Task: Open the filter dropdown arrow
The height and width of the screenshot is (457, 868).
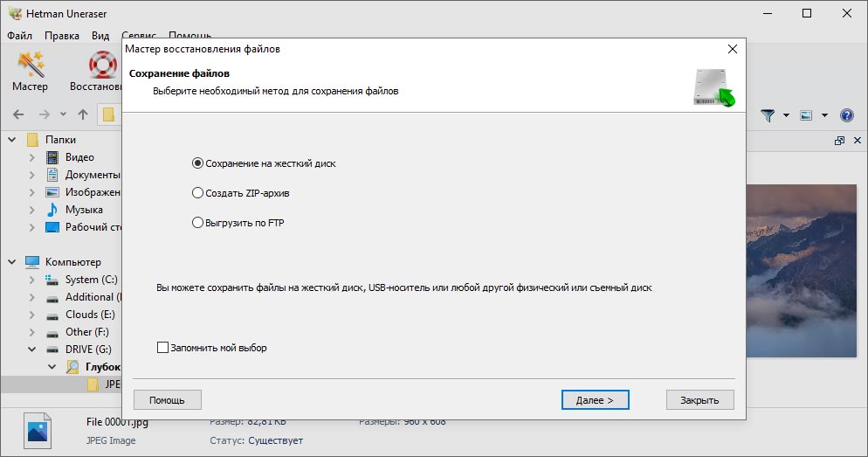Action: 786,115
